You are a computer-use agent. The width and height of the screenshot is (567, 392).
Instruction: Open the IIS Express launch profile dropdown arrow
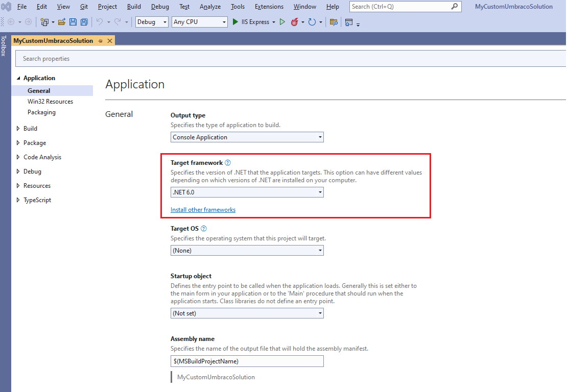(274, 22)
